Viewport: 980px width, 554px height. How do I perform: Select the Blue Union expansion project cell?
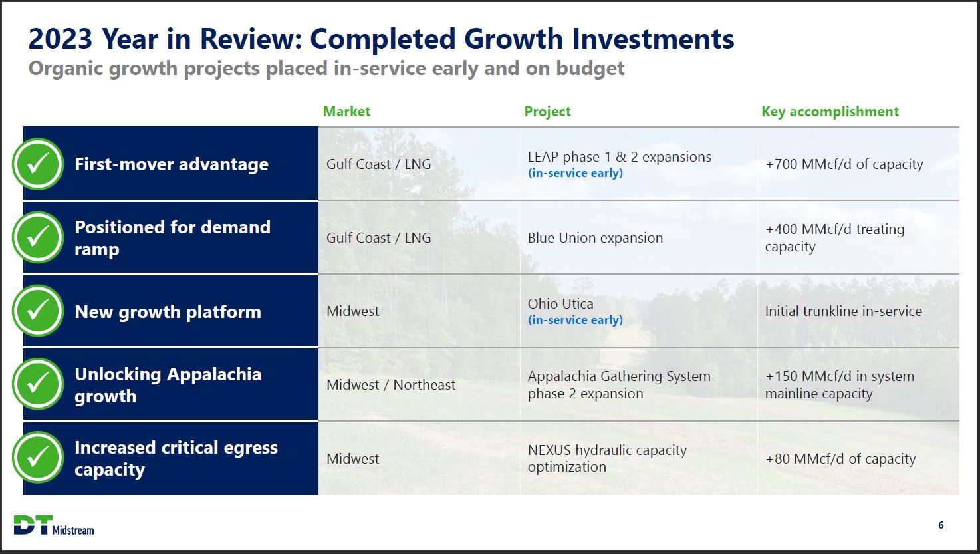click(595, 238)
